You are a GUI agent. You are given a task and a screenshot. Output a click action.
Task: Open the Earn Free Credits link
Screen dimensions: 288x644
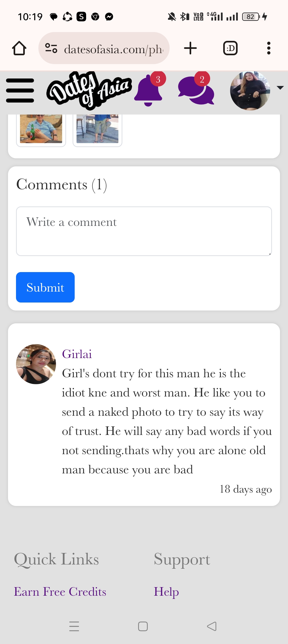[60, 592]
